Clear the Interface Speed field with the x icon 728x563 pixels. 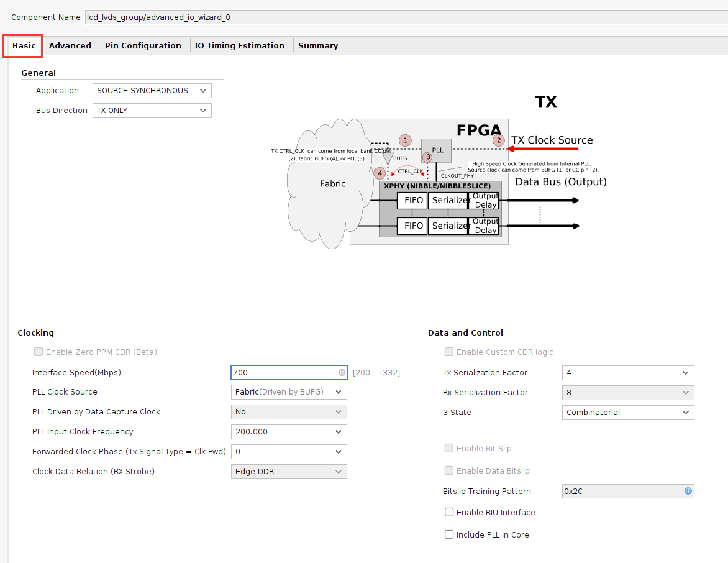[x=342, y=373]
